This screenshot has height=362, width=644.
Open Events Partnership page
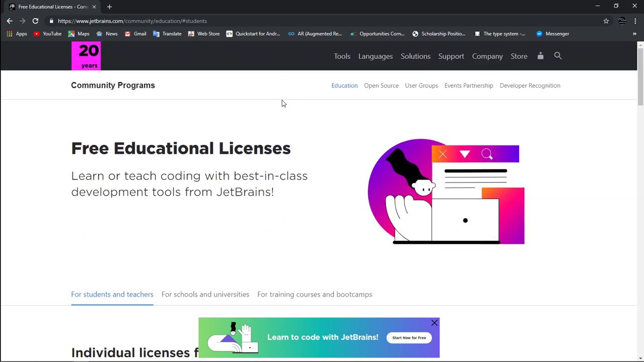[x=468, y=85]
